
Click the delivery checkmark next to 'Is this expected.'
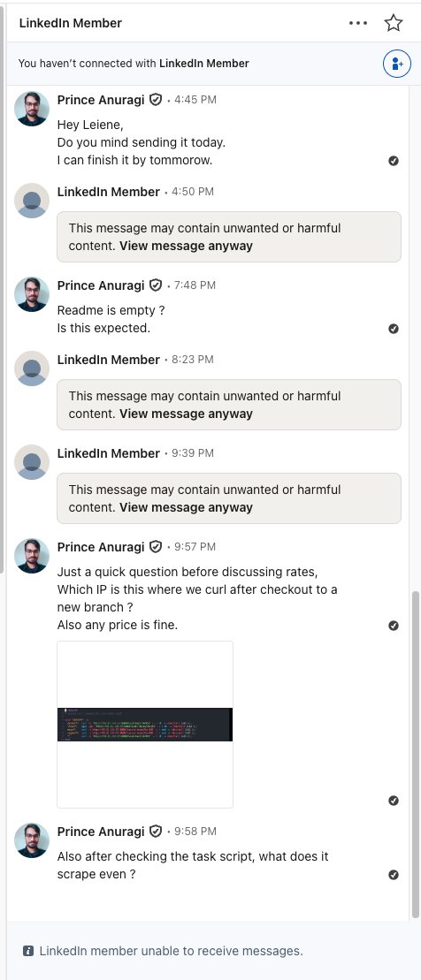pyautogui.click(x=394, y=329)
